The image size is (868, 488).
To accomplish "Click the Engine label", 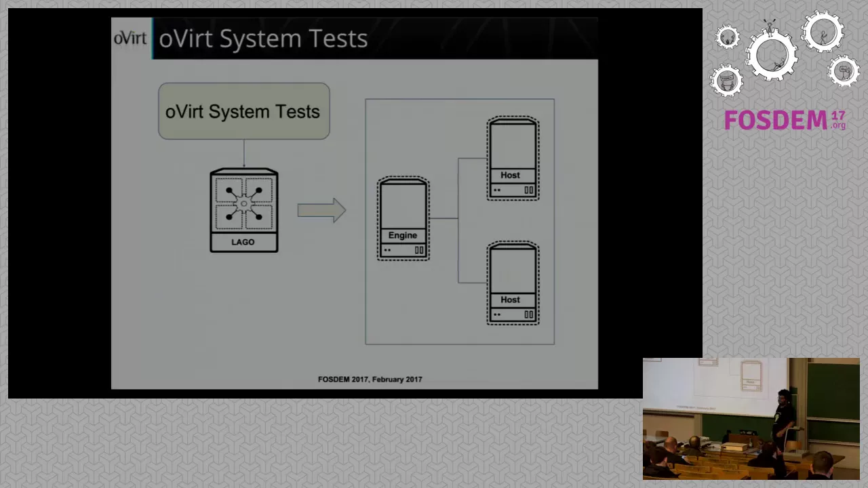I will tap(403, 235).
